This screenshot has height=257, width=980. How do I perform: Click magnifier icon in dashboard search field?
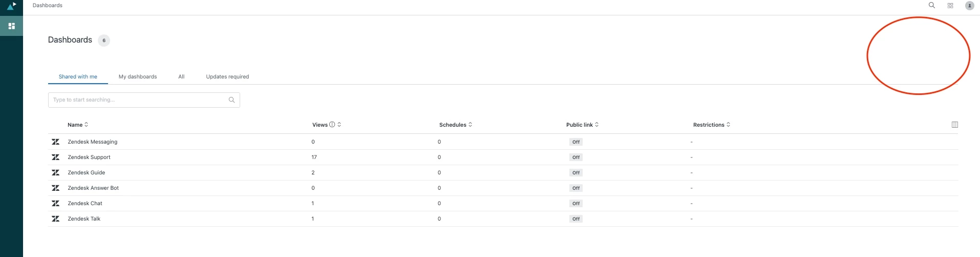tap(231, 100)
